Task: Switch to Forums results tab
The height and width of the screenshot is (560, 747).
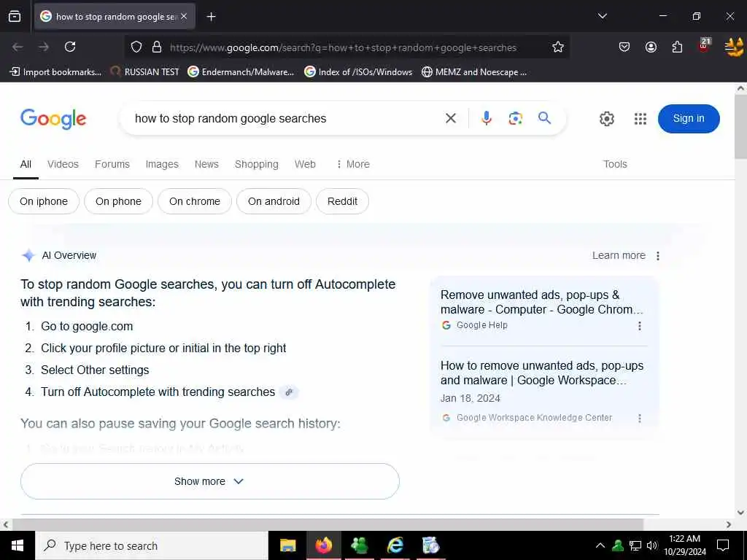Action: click(x=112, y=164)
